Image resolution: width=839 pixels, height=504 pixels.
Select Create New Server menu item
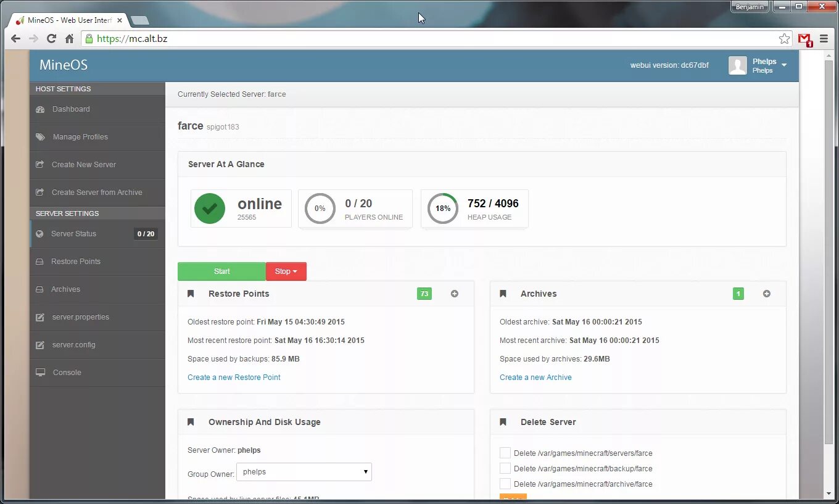[x=97, y=165]
